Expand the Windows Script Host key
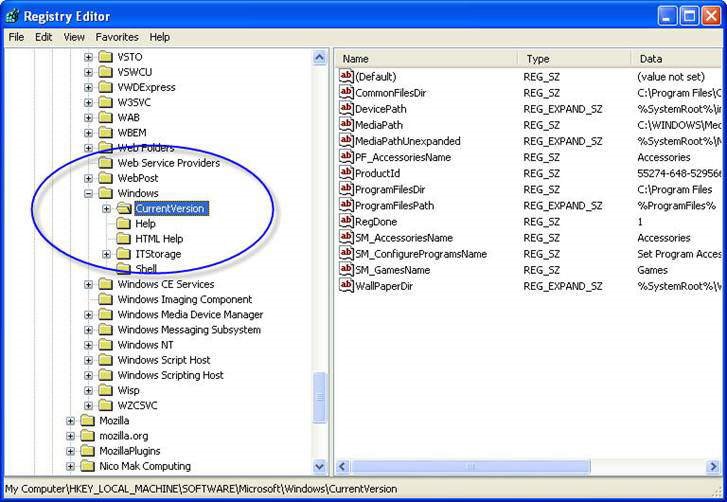The image size is (727, 502). point(88,360)
